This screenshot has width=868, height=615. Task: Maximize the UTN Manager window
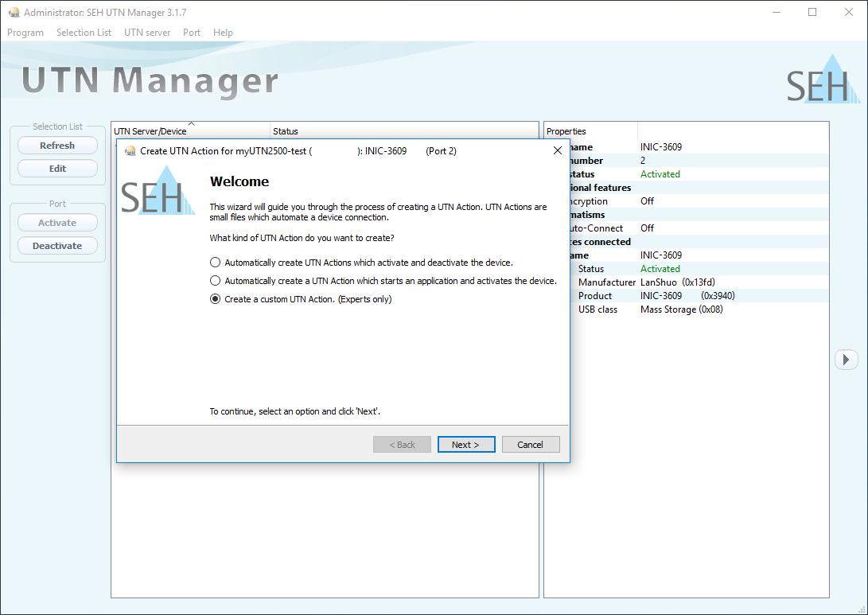pos(812,12)
